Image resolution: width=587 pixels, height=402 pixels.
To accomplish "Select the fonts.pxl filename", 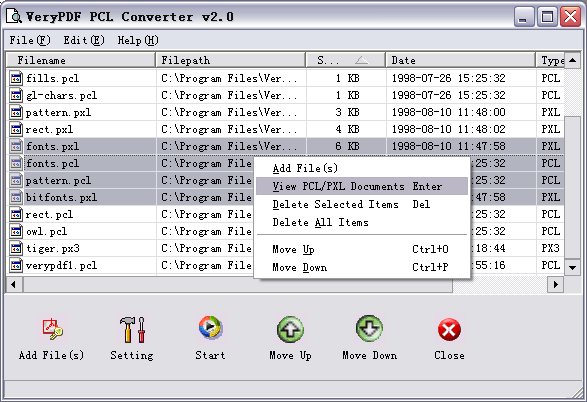I will pos(52,146).
